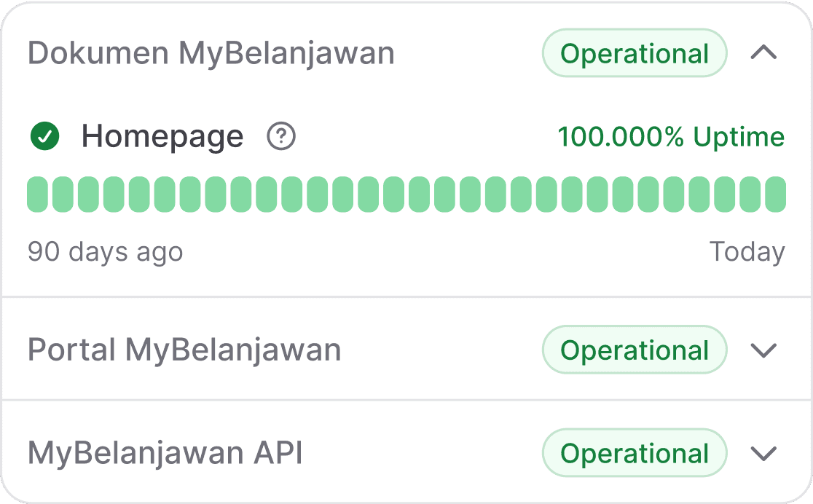Click Operational badge for Dokumen MyBelanjawan

[635, 53]
